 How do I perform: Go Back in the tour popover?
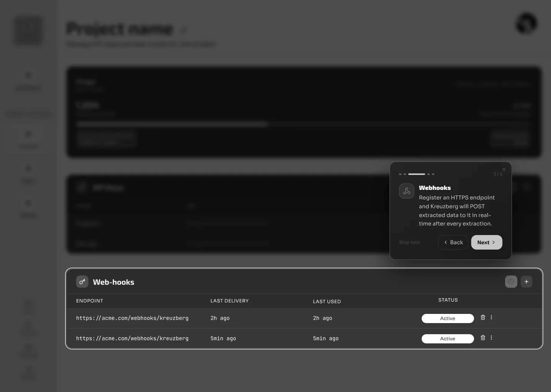pyautogui.click(x=453, y=242)
